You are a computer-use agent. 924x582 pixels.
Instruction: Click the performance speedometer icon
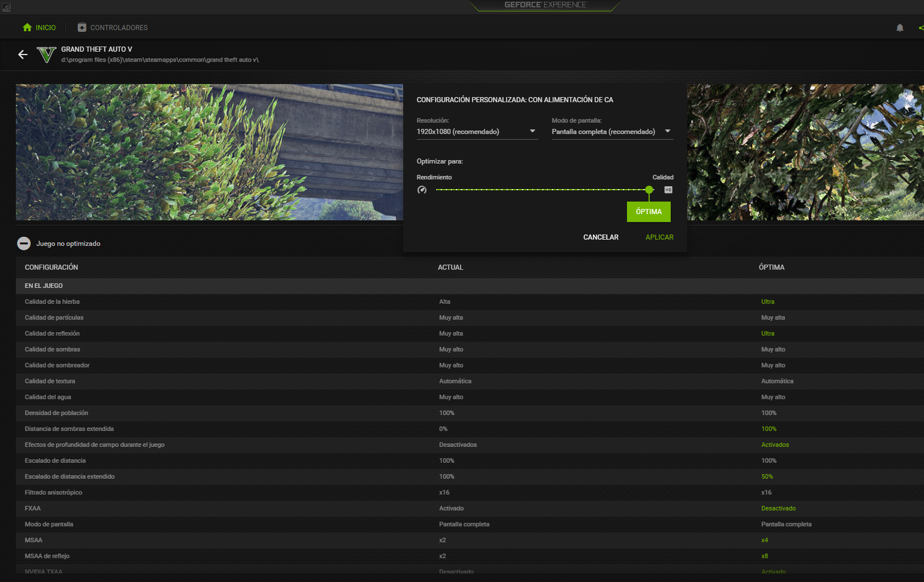point(422,190)
